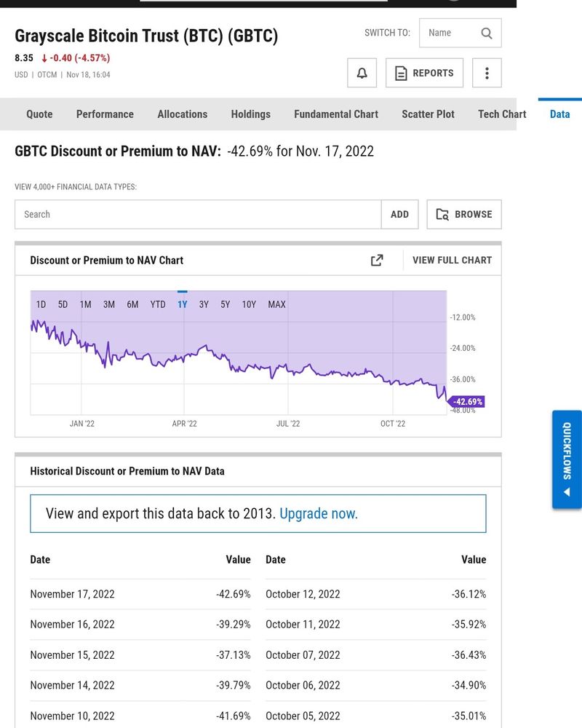Open the three-dot overflow menu
Viewport: 582px width, 728px height.
(x=487, y=73)
